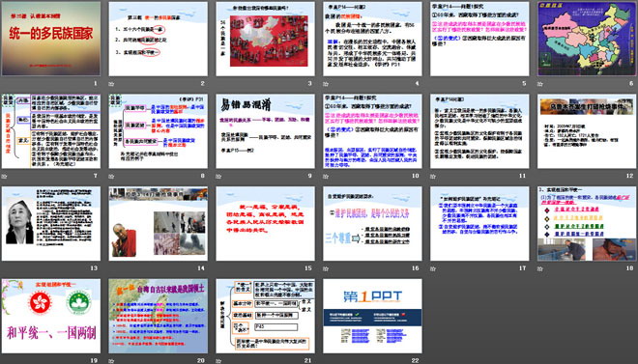Click the animation star icon under slide 6
Screen dimensions: 638x364
[540, 84]
